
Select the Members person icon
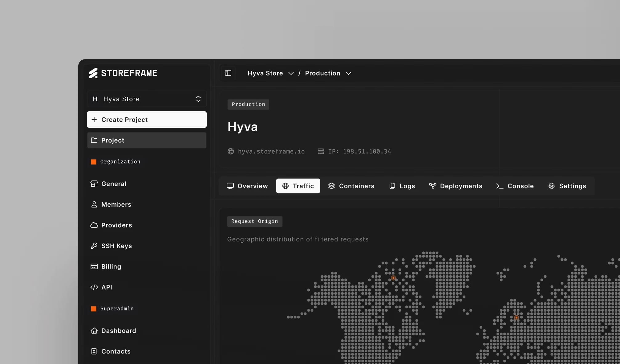[x=94, y=204]
